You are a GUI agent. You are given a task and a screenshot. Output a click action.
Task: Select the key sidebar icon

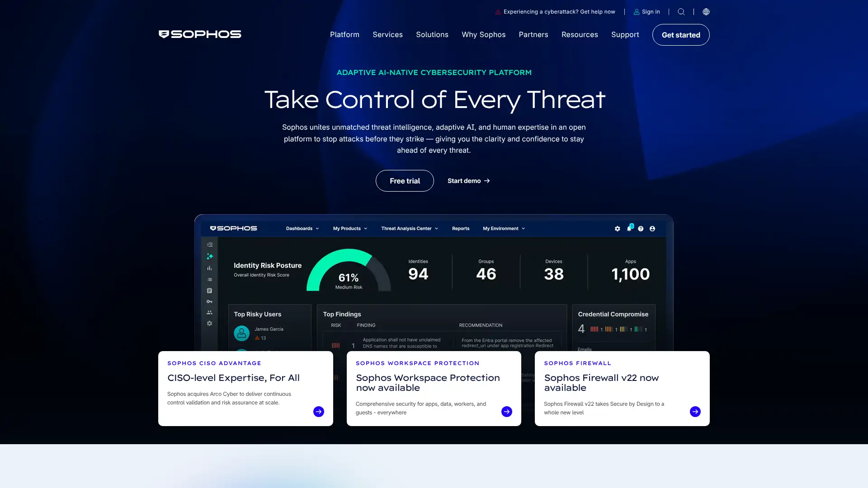coord(209,301)
